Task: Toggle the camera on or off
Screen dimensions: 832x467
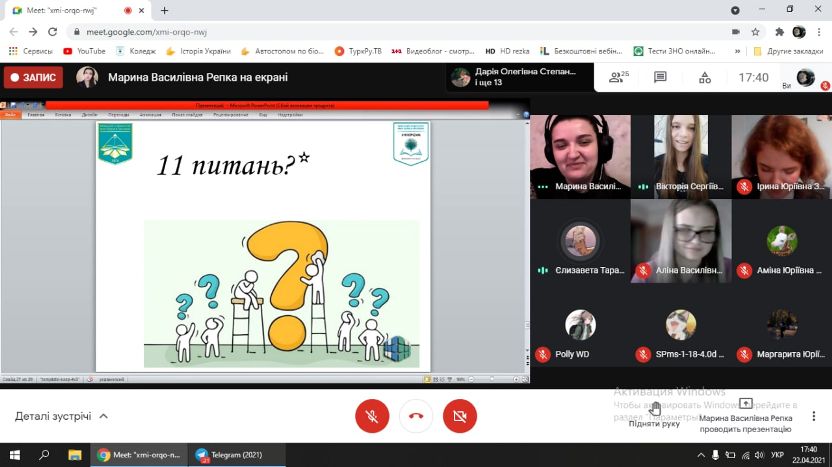Action: pyautogui.click(x=459, y=416)
